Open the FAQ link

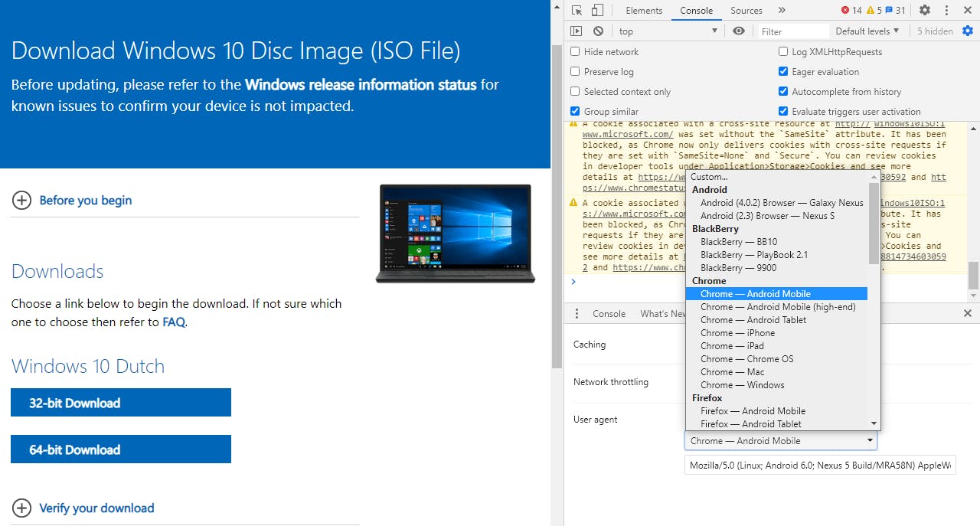[174, 322]
